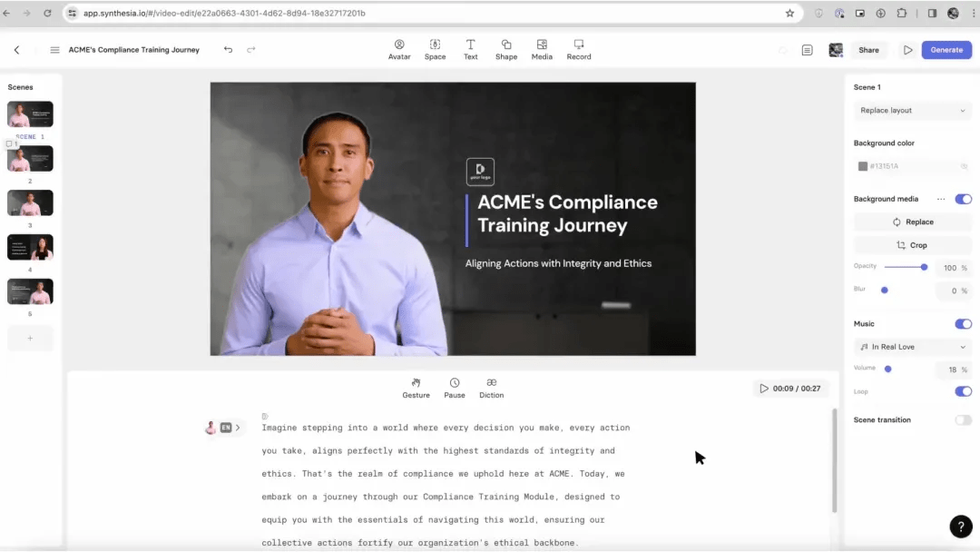Click the speaker avatar icon beside script

[210, 428]
